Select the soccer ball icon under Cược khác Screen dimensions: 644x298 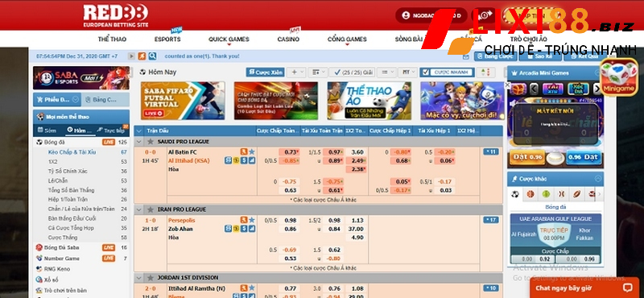tap(515, 194)
